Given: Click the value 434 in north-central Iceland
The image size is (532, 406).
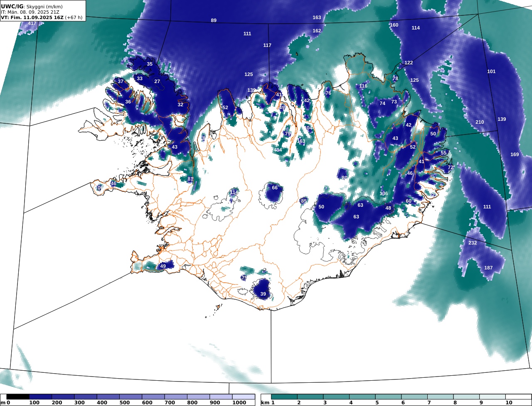Looking at the screenshot, I should (x=278, y=150).
